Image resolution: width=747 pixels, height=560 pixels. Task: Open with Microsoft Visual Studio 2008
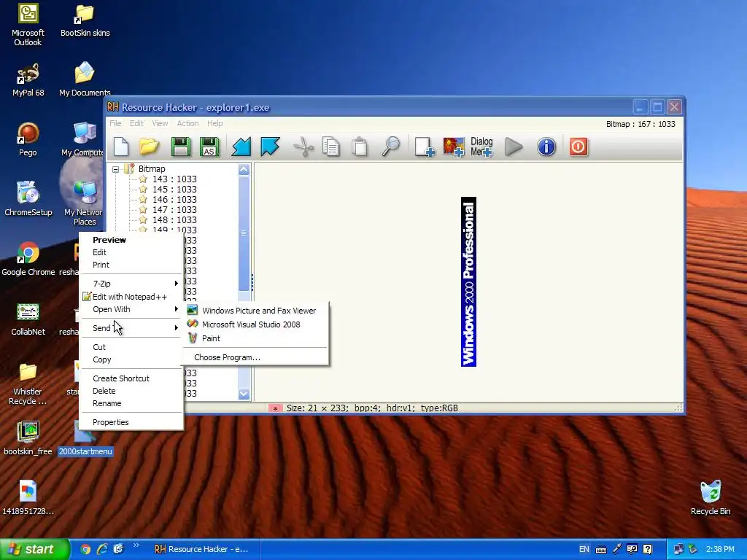coord(256,324)
